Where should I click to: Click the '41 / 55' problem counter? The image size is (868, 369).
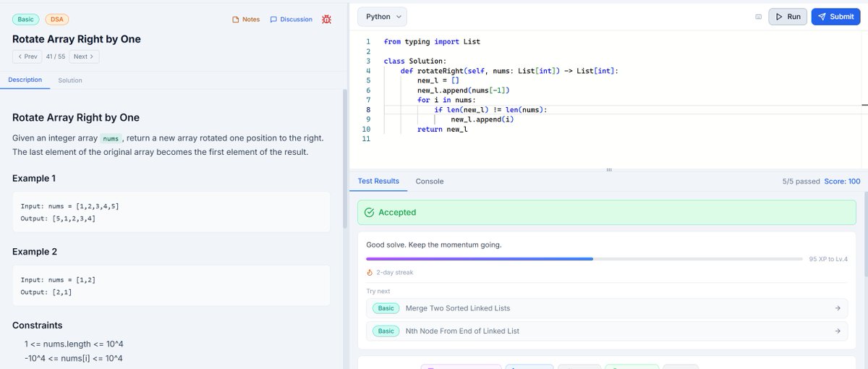(x=56, y=56)
